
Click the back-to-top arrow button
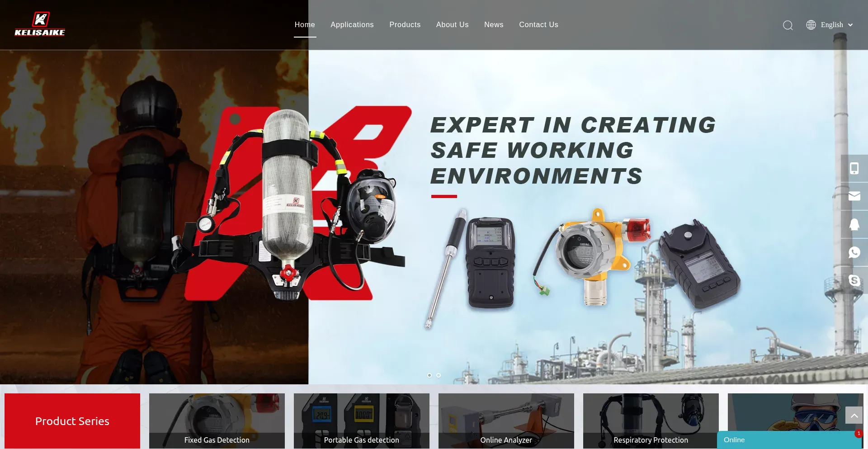pyautogui.click(x=854, y=415)
